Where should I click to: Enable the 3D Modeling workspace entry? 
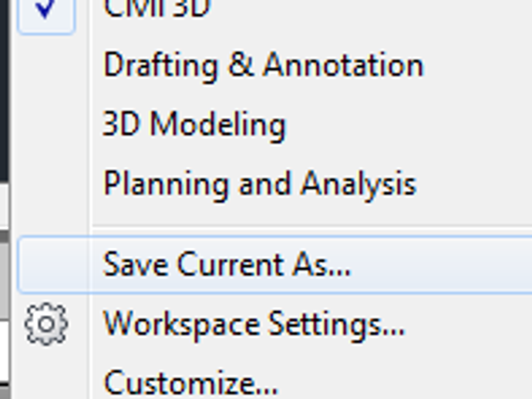(x=194, y=124)
